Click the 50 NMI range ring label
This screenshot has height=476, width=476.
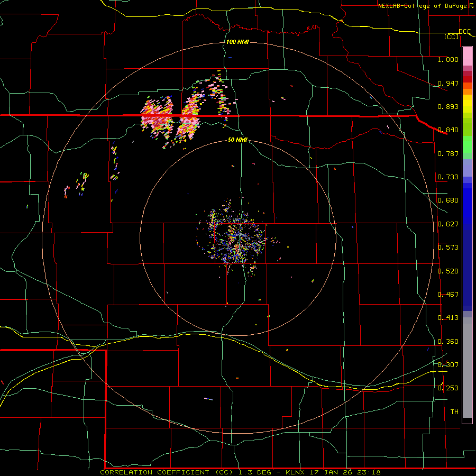[237, 140]
